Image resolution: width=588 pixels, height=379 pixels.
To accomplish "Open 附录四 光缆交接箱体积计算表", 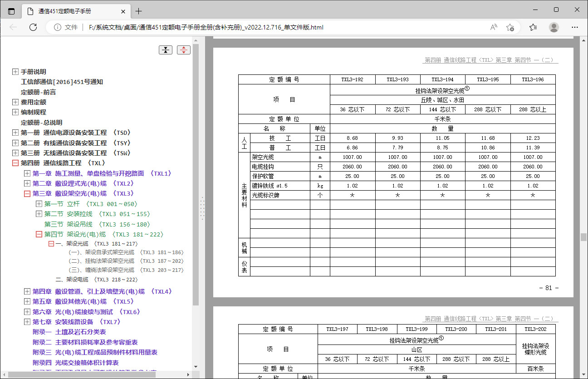I will 75,363.
